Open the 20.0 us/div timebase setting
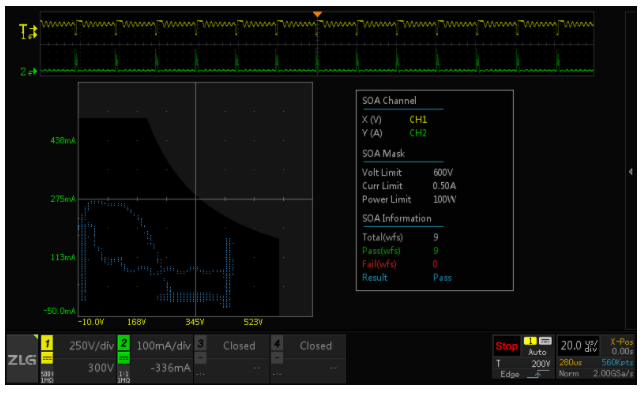The image size is (642, 393). tap(579, 346)
